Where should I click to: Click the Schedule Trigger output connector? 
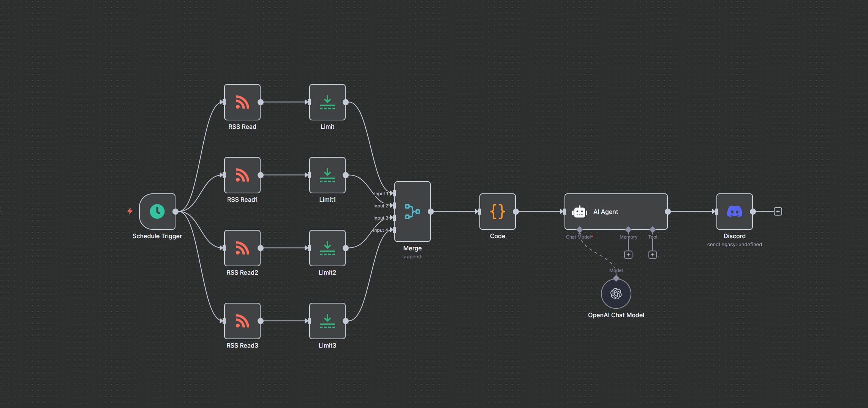pyautogui.click(x=175, y=212)
